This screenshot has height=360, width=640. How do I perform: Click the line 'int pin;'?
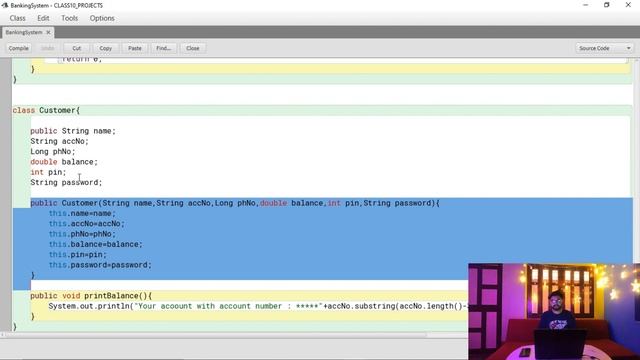(48, 172)
